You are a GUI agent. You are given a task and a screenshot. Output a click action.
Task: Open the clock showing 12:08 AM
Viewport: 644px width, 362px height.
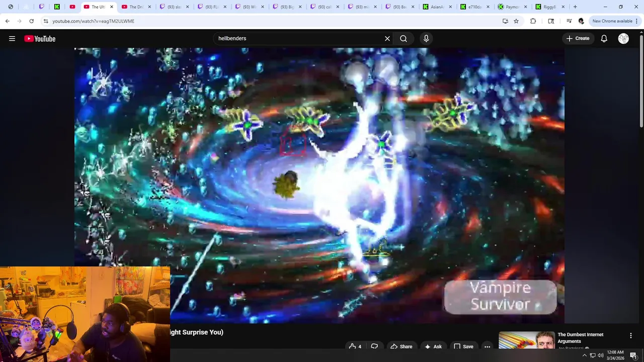615,355
